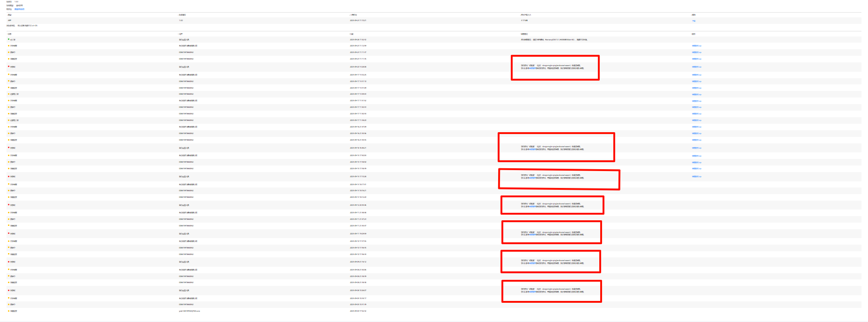Screen dimensions: 868x322
Task: Click the blue inline link in the 2025-09-09 review comment
Action: 532,263
